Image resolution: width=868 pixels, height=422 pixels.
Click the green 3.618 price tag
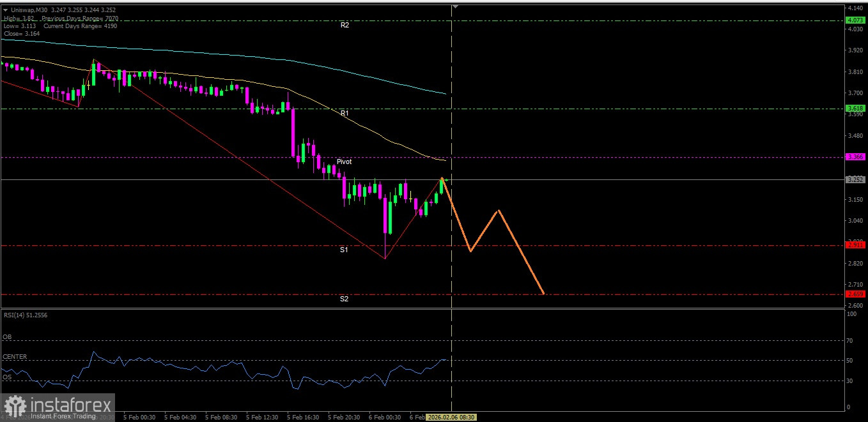tap(855, 109)
